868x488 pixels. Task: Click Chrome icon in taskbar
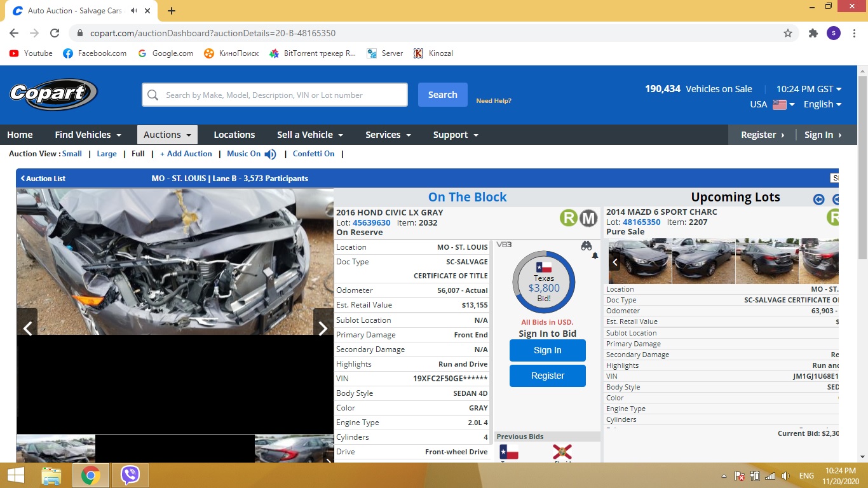click(x=90, y=475)
